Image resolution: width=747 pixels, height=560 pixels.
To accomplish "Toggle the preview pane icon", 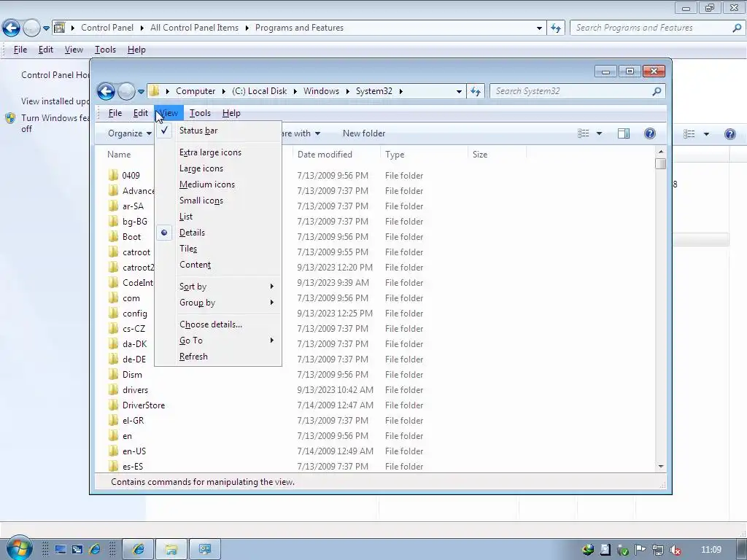I will tap(624, 133).
